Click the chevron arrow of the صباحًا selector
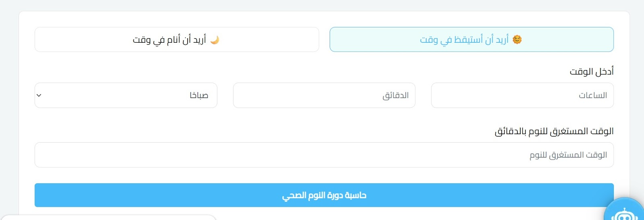 pyautogui.click(x=39, y=95)
